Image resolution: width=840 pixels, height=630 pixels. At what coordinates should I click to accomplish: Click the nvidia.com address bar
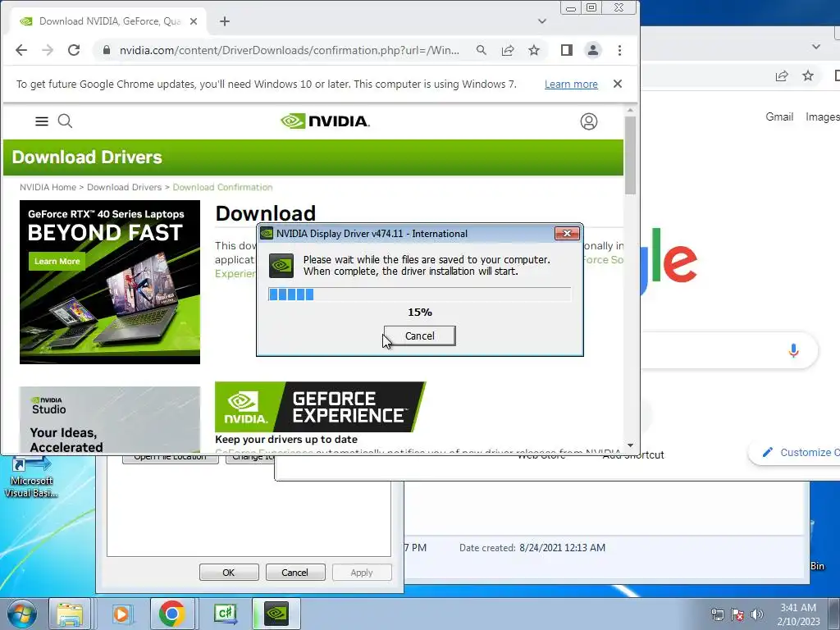pos(290,50)
